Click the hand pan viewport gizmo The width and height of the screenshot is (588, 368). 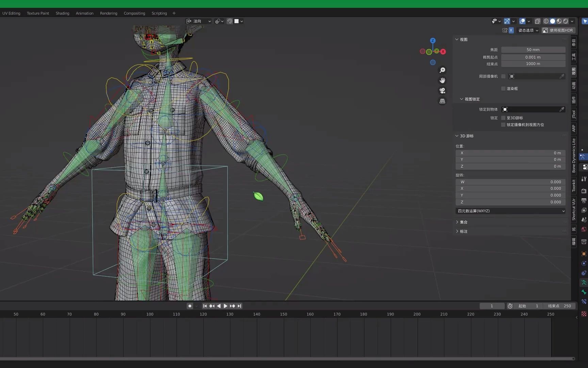coord(442,80)
